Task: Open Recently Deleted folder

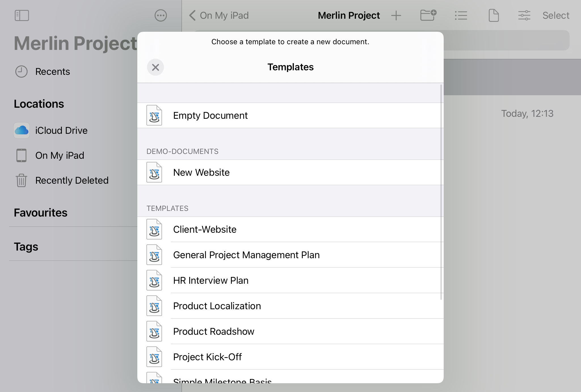Action: tap(72, 180)
